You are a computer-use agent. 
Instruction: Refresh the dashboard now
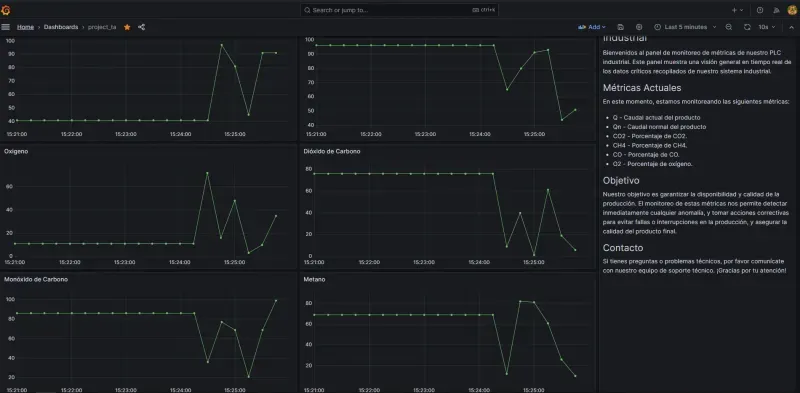click(747, 27)
